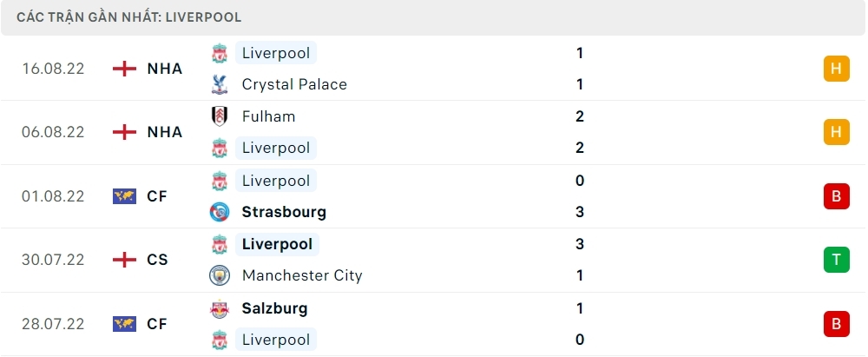This screenshot has width=868, height=357.
Task: Click world flag icon for the 01.08.22 match
Action: (125, 196)
